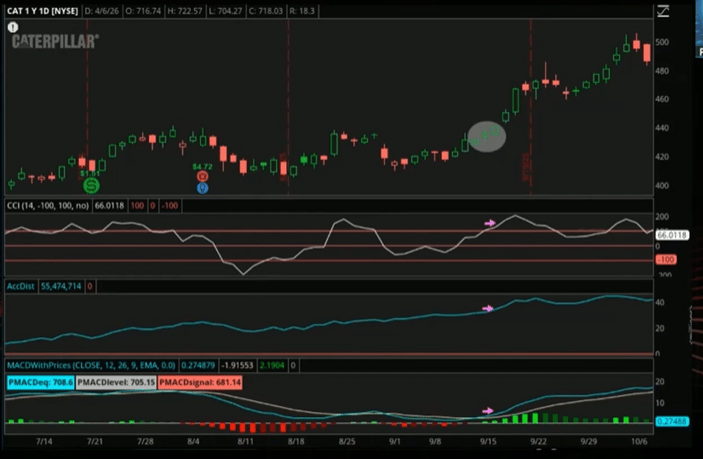Click the 440 price axis label

click(662, 128)
